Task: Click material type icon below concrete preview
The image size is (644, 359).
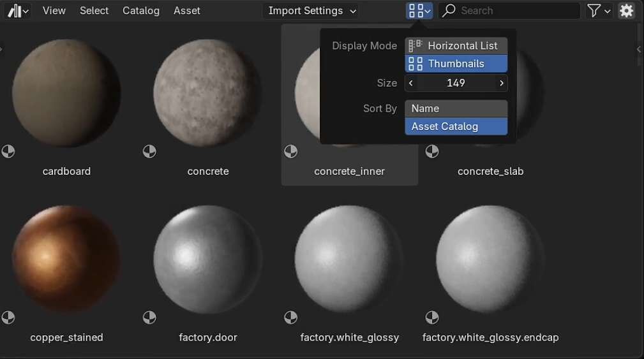Action: click(149, 151)
